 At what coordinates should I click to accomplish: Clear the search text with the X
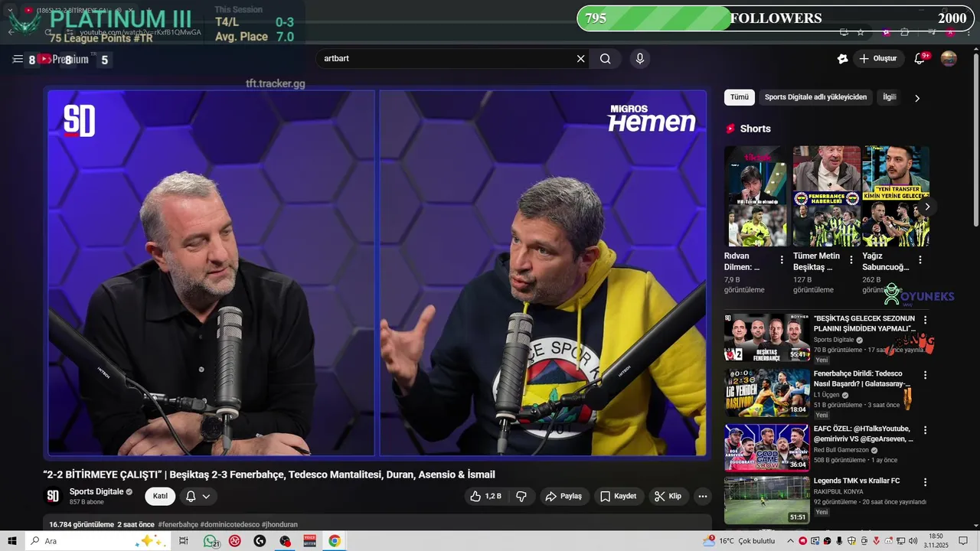[x=580, y=59]
